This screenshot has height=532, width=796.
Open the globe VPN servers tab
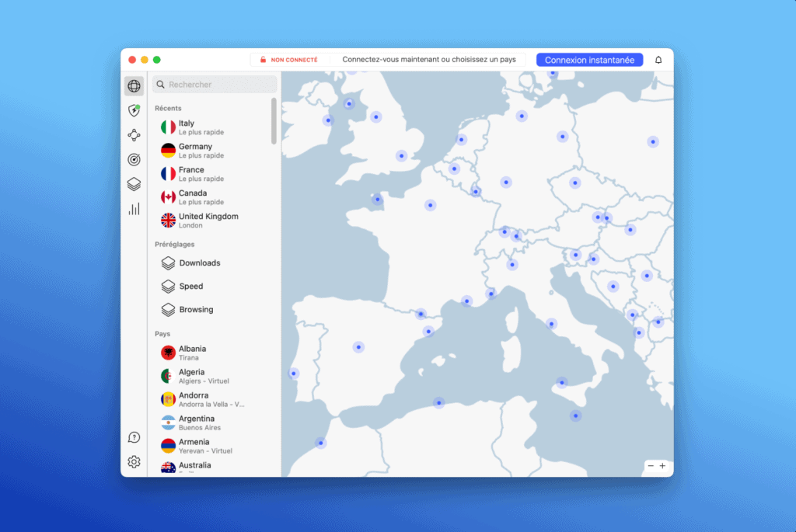tap(134, 86)
